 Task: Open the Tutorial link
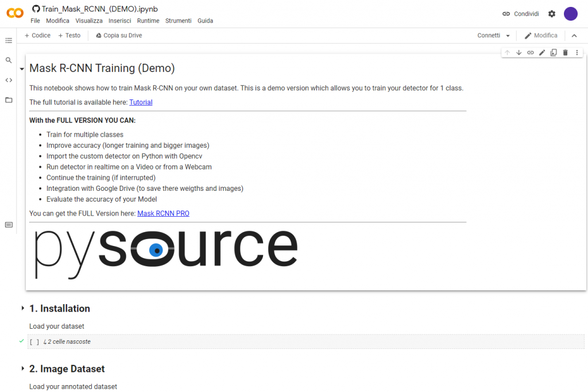(141, 102)
